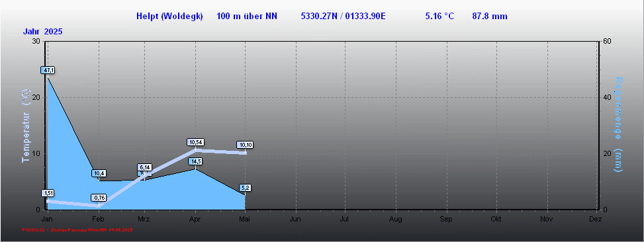Select the 1,51 temperature label at January
644x242 pixels.
(x=48, y=193)
